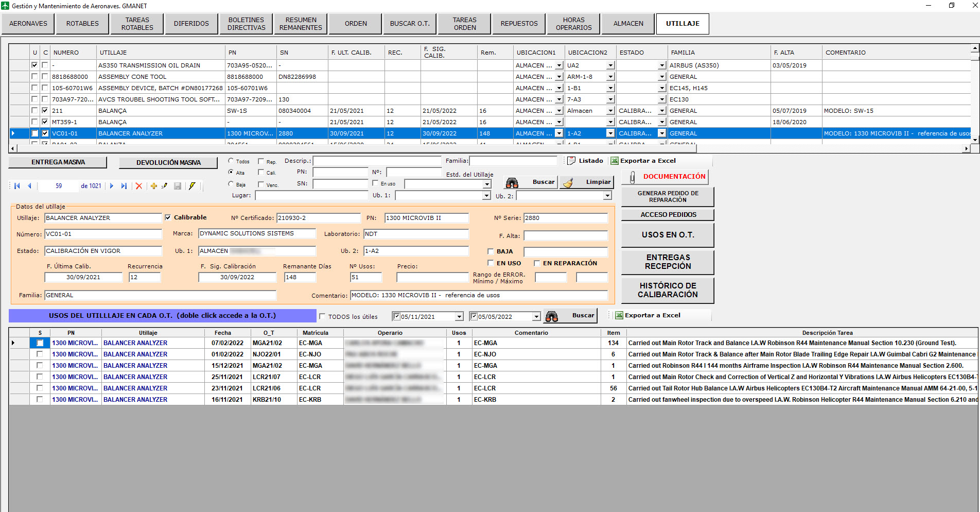Enable the EN REPARACIÓN checkbox
The height and width of the screenshot is (512, 980).
coord(537,263)
